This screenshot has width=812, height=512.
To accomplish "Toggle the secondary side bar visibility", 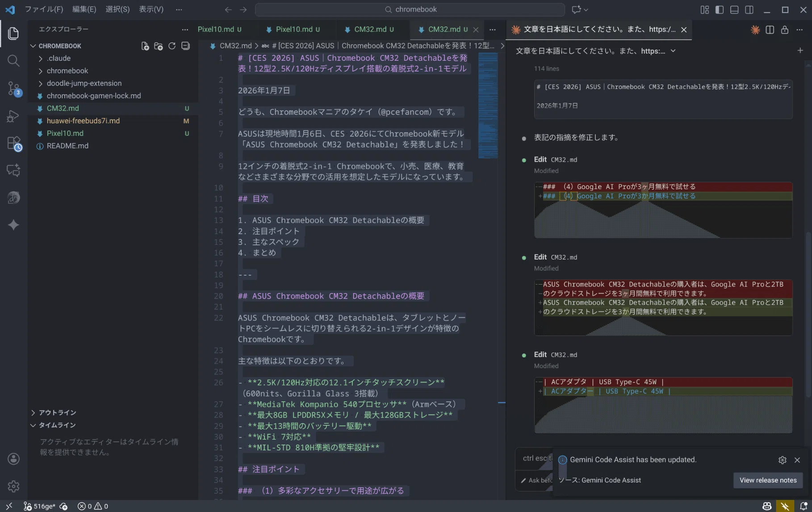I will coord(749,9).
